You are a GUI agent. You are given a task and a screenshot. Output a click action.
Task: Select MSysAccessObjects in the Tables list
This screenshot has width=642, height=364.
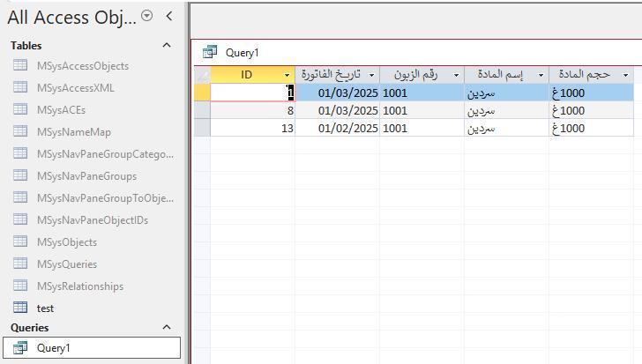point(83,66)
